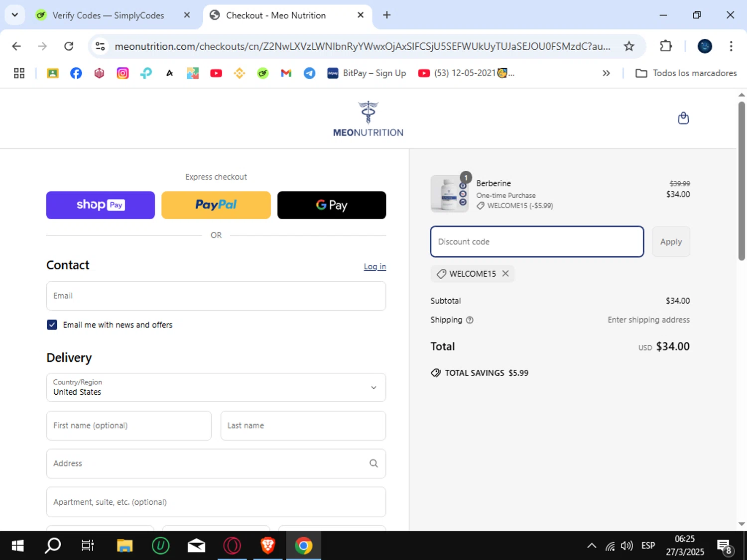The width and height of the screenshot is (747, 560).
Task: Open the browser extensions puzzle icon
Action: pyautogui.click(x=666, y=46)
